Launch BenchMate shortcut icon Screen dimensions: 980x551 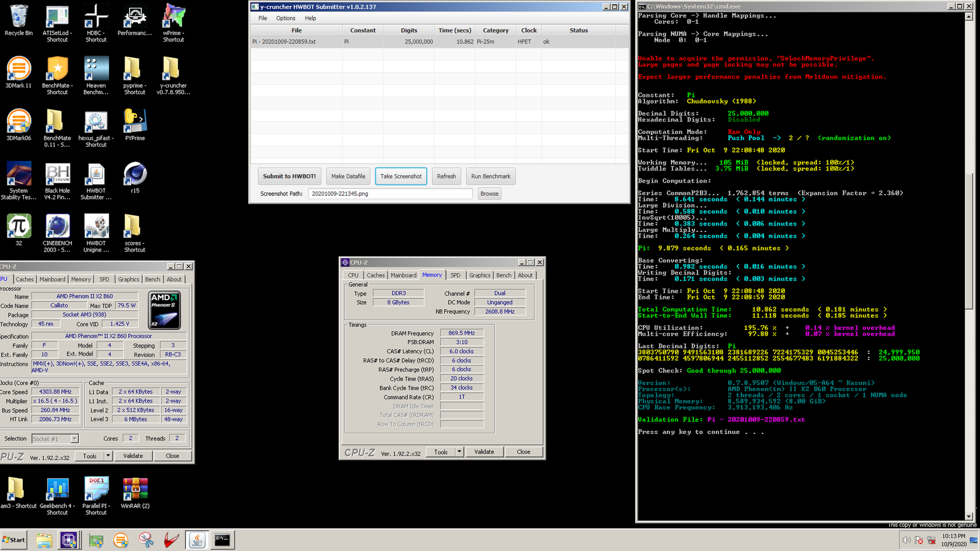point(57,76)
